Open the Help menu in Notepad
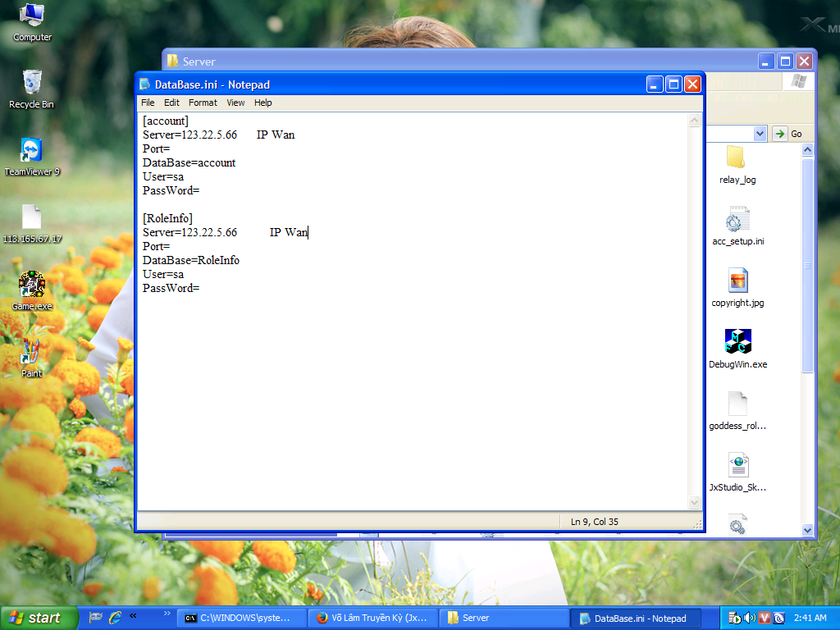This screenshot has height=630, width=840. coord(262,103)
